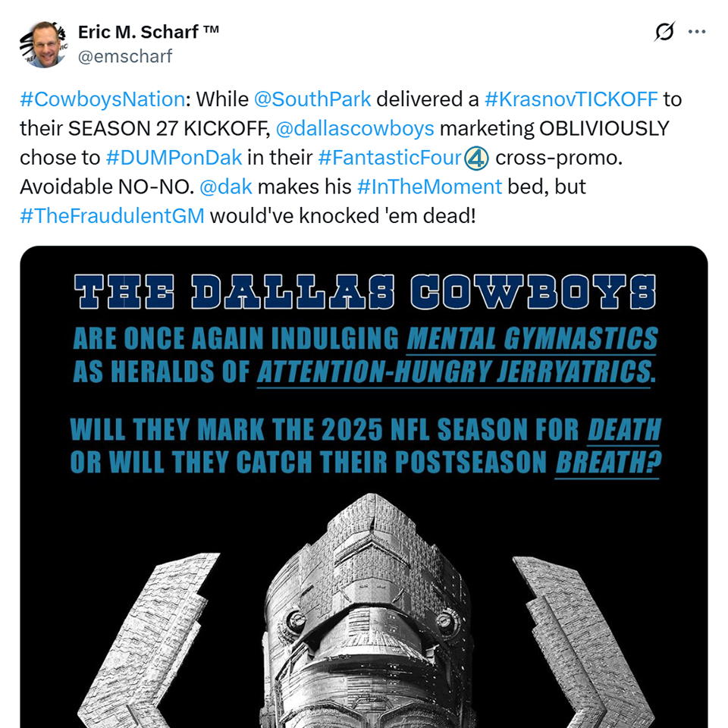Open the Eric M. Scharf display name
Screen dimensions: 728x728
coord(149,32)
